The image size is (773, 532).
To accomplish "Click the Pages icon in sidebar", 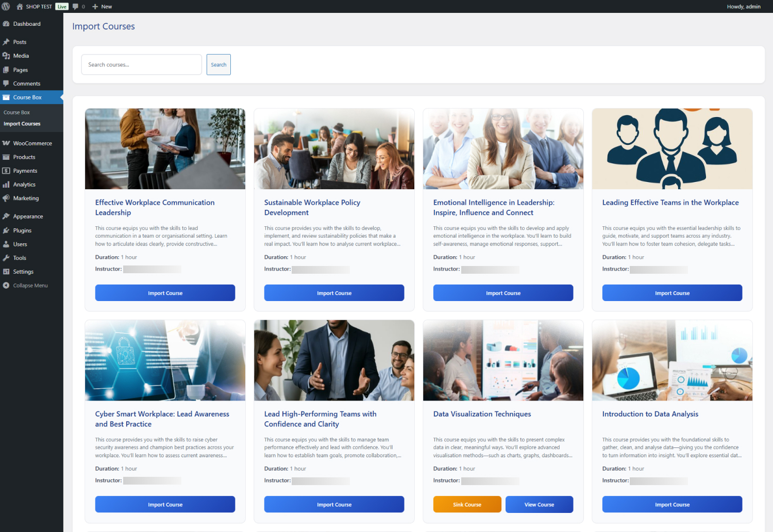I will 6,70.
